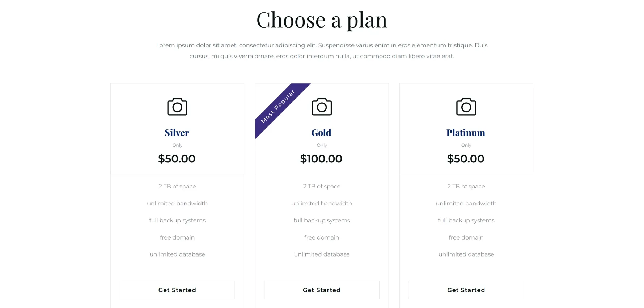Click the Most Popular ribbon badge
This screenshot has width=644, height=308.
(x=278, y=107)
